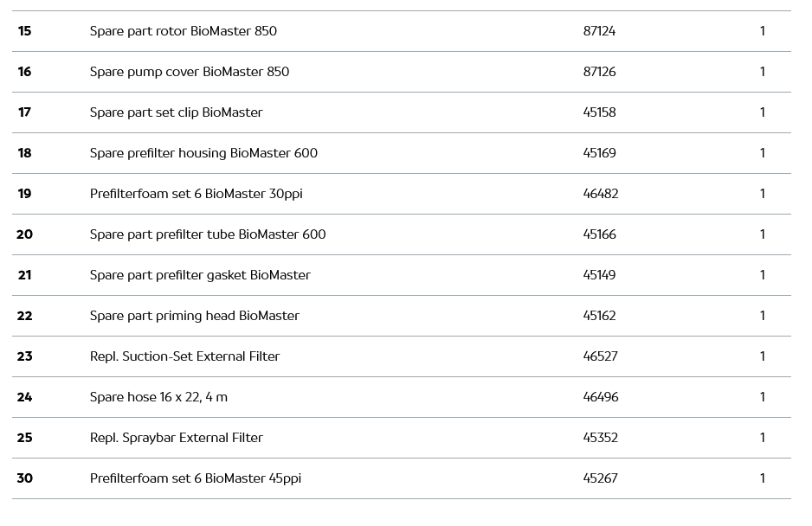
Task: Select part number 46482
Action: coord(601,194)
